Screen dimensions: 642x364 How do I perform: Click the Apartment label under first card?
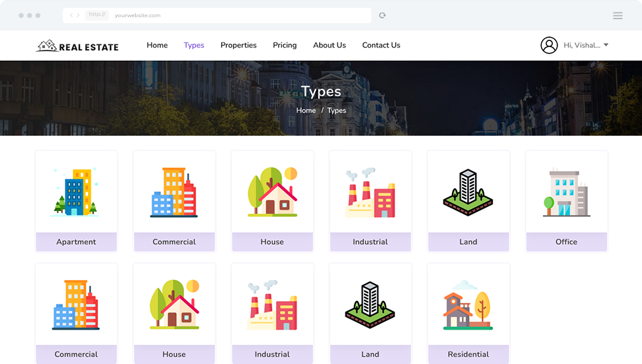coord(76,242)
